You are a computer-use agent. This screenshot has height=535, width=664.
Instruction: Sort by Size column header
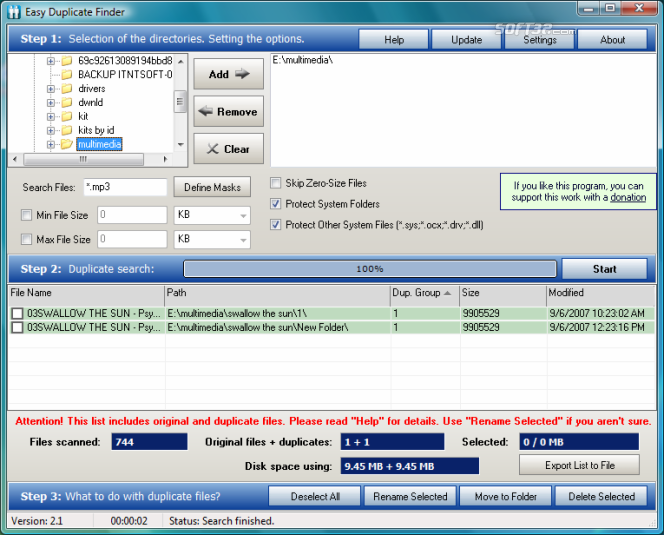[x=503, y=293]
